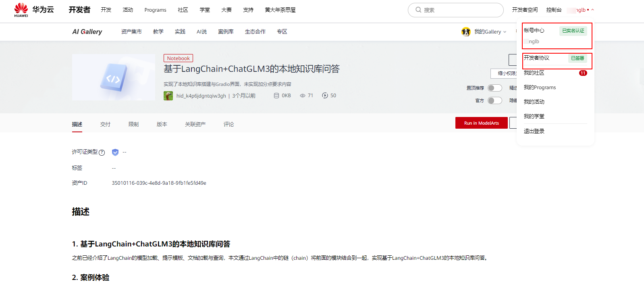Open the 大赛 top menu

tap(226, 10)
